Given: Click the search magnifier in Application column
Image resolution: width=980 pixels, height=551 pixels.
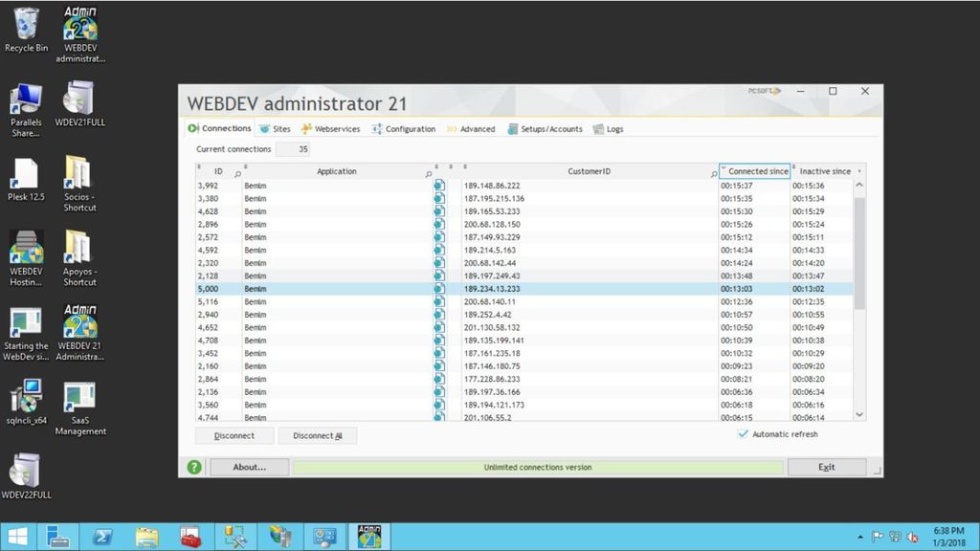Looking at the screenshot, I should 429,174.
